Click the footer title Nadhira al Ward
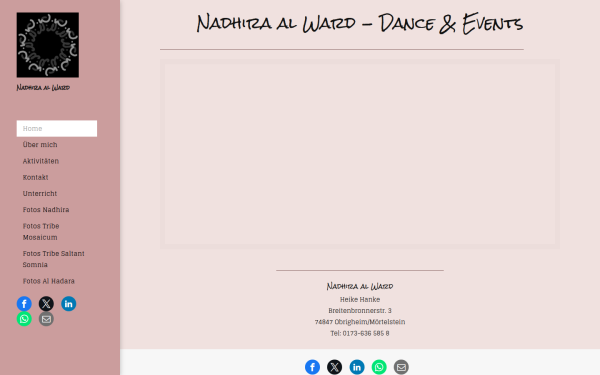 pyautogui.click(x=360, y=286)
